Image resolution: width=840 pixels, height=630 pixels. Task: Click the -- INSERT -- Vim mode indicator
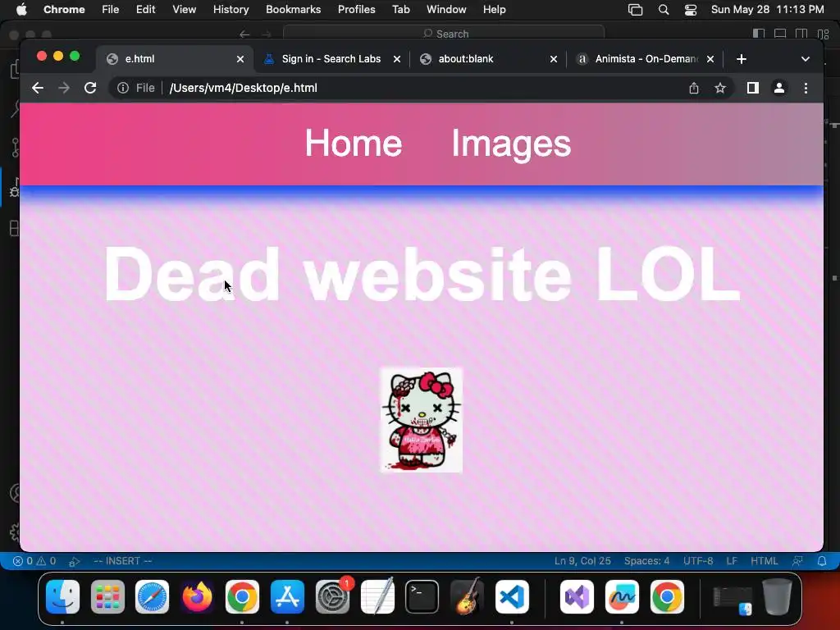pyautogui.click(x=123, y=561)
